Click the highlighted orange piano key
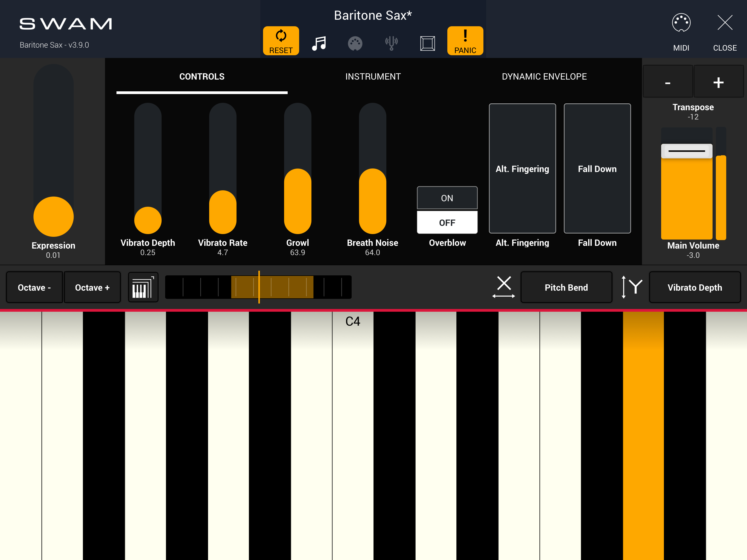747x560 pixels. pyautogui.click(x=643, y=436)
